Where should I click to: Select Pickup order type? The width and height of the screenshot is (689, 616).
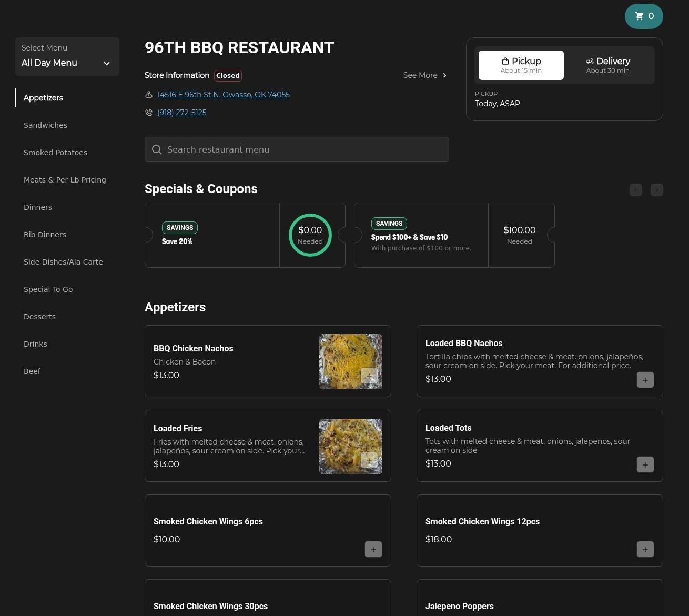[521, 65]
